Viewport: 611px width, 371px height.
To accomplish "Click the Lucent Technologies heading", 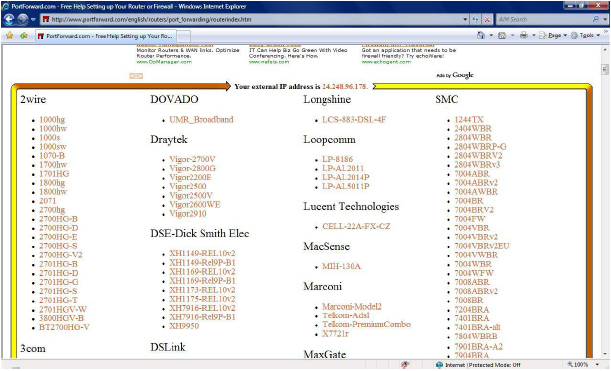I will (351, 207).
